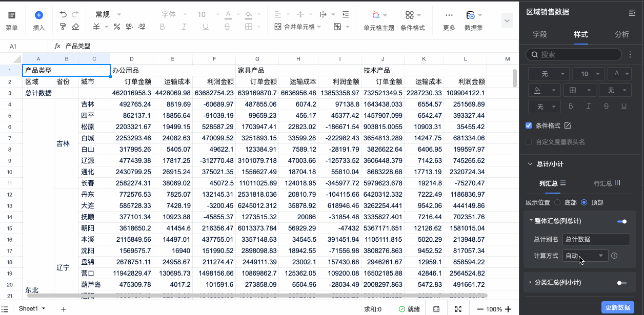
Task: Switch to 分析 tab
Action: (622, 34)
